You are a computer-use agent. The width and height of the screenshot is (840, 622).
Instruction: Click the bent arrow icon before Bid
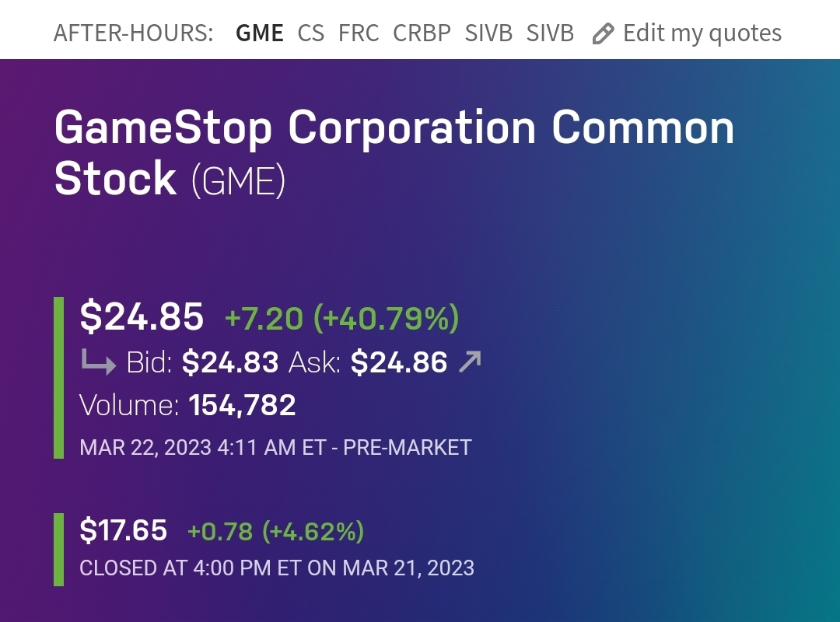click(x=98, y=362)
